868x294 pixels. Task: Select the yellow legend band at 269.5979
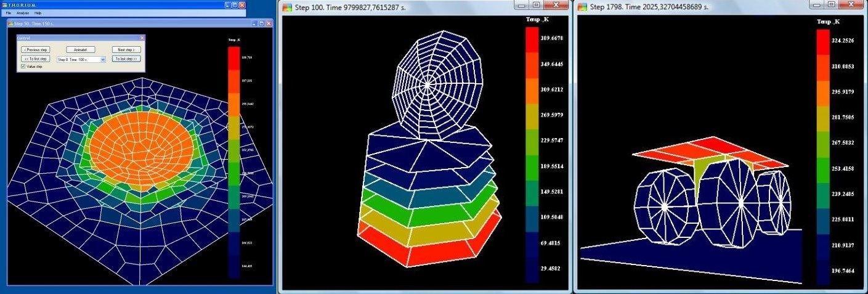click(x=532, y=116)
